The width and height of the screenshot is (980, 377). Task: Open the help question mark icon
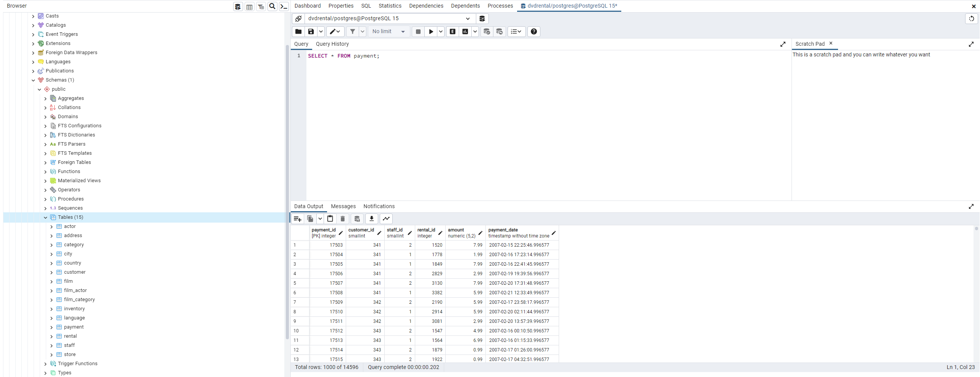point(534,32)
